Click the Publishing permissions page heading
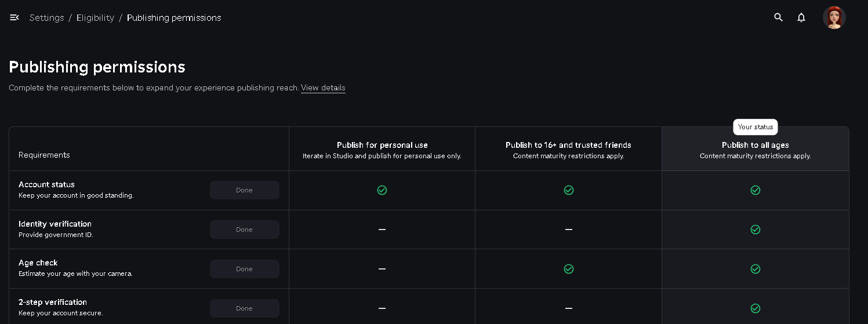868x324 pixels. [x=97, y=67]
